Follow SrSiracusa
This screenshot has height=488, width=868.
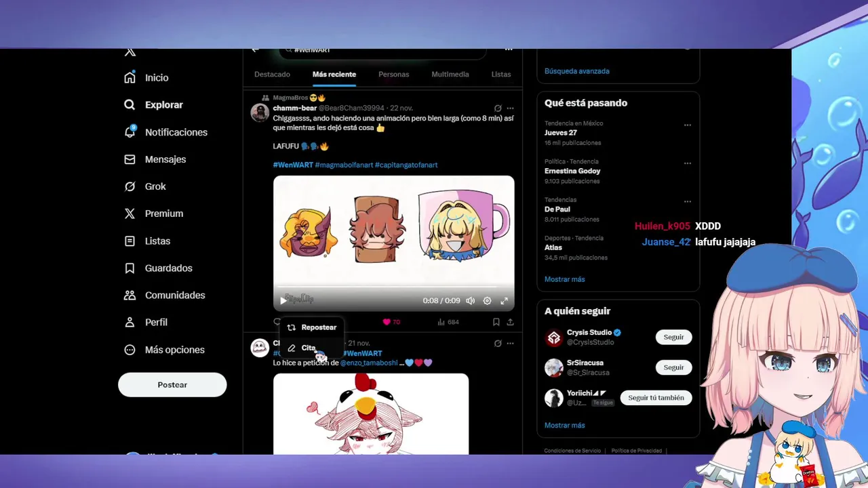[673, 367]
